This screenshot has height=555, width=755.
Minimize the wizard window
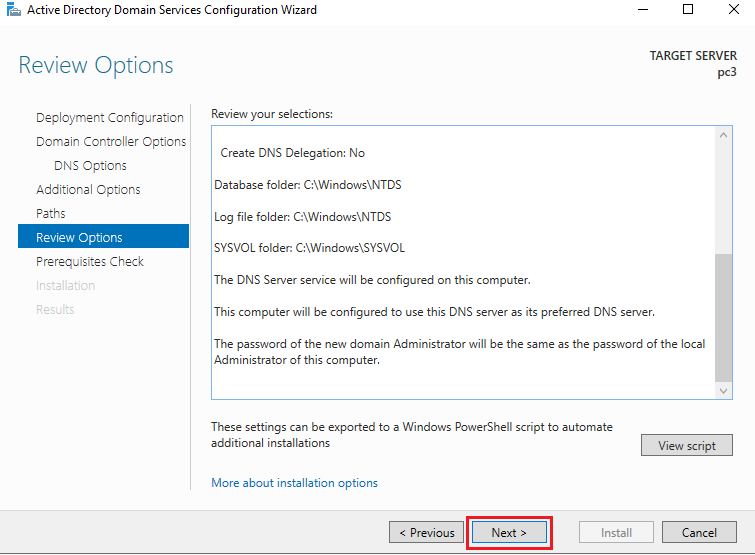641,10
